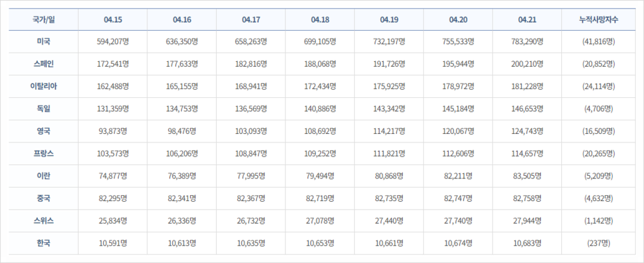Viewport: 644px width, 263px height.
Task: Click the (4,632명) deaths cell
Action: pyautogui.click(x=599, y=198)
